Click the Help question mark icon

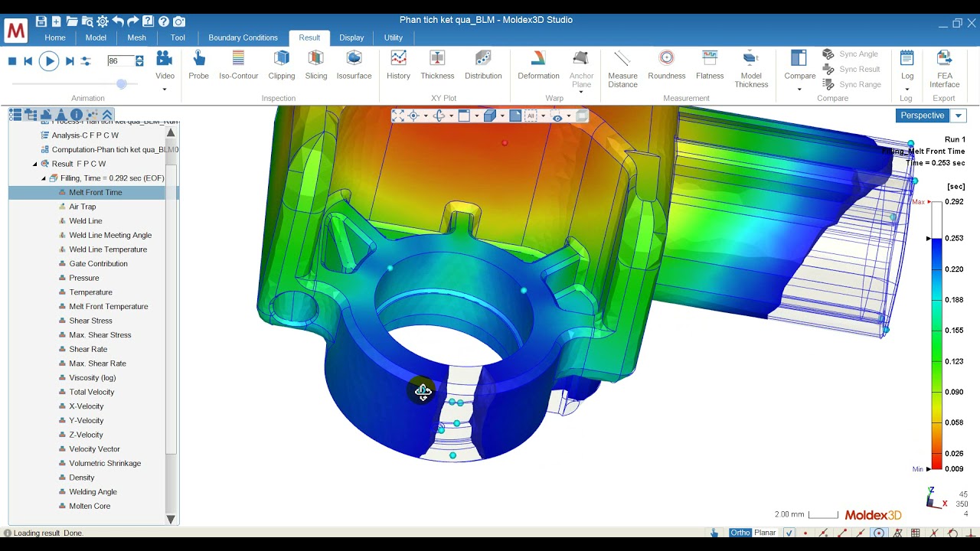(163, 21)
